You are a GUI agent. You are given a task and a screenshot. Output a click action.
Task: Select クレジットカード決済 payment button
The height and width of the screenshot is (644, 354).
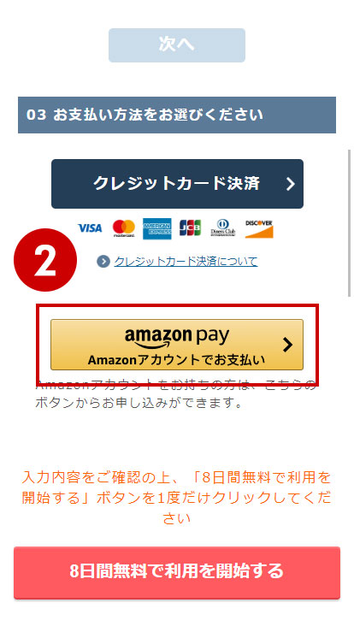(177, 184)
